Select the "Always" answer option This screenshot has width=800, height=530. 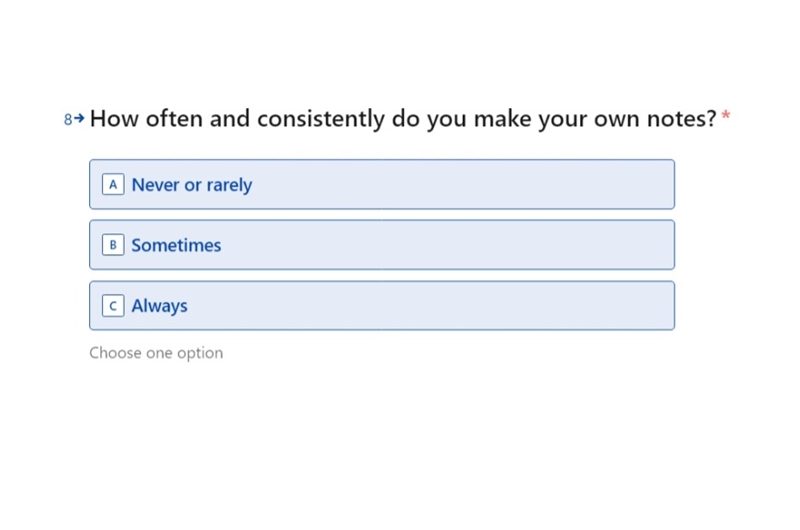(382, 306)
